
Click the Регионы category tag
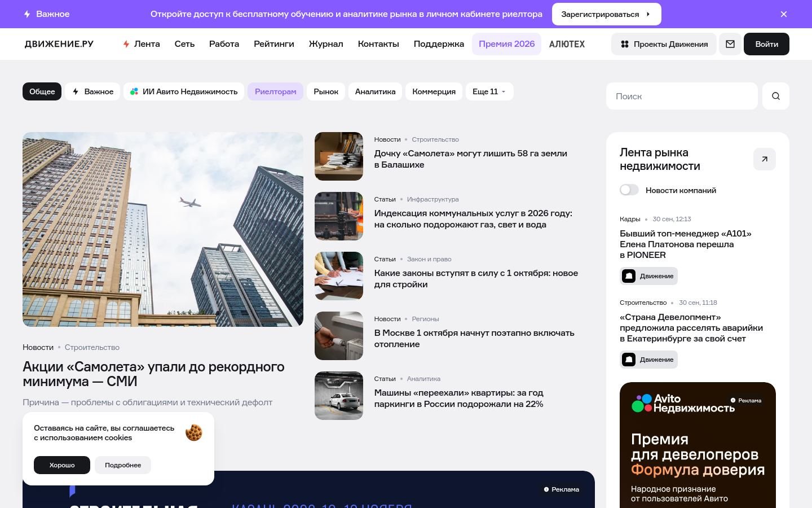[x=425, y=319]
